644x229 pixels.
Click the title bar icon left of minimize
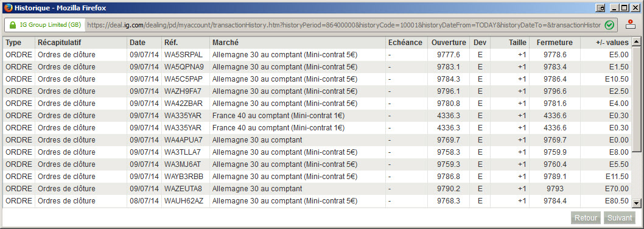601,7
